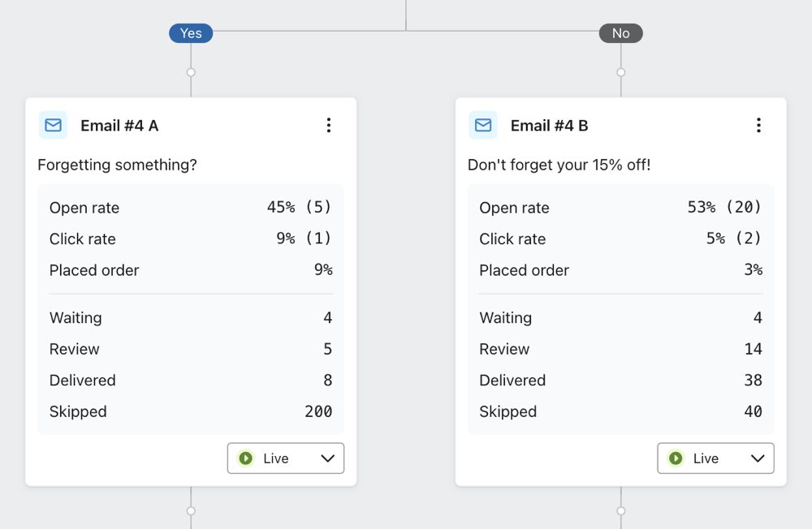
Task: Click the Live toggle control on Email #4 B
Action: 715,458
